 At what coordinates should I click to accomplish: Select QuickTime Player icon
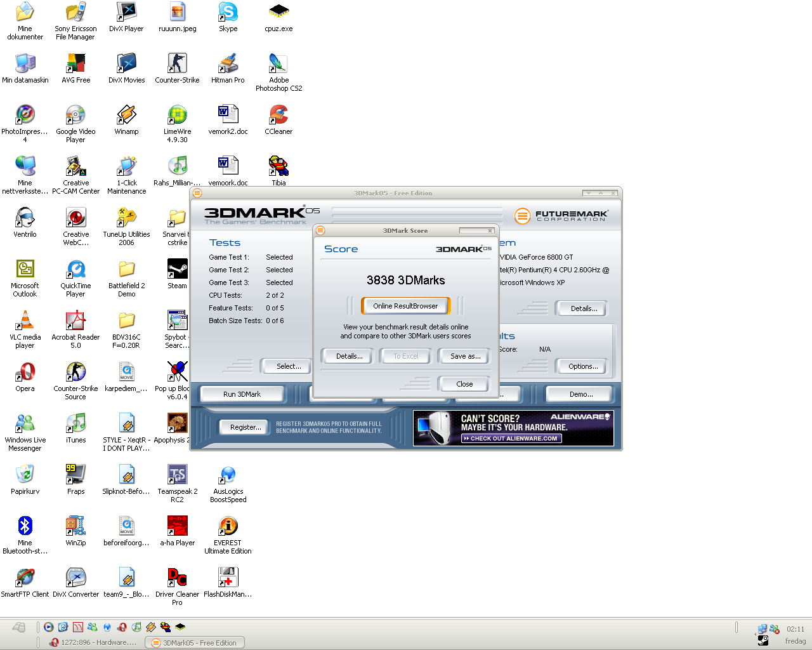(x=75, y=279)
